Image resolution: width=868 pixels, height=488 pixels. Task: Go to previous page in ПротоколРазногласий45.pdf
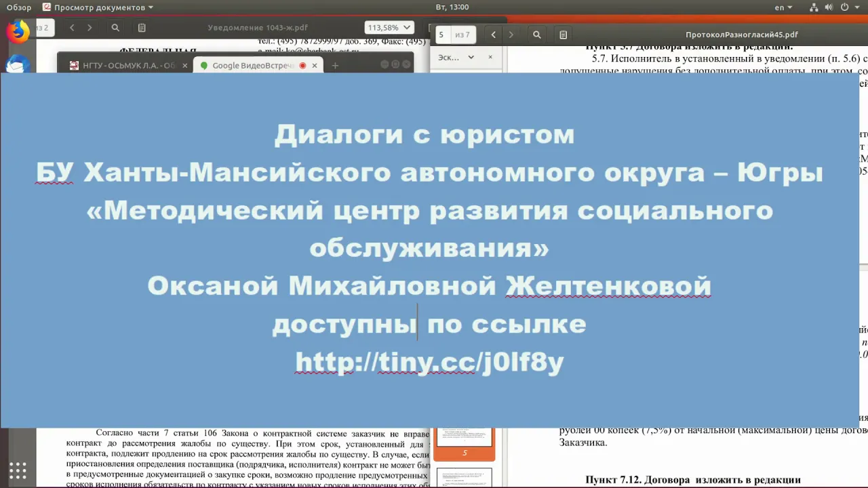(x=494, y=35)
